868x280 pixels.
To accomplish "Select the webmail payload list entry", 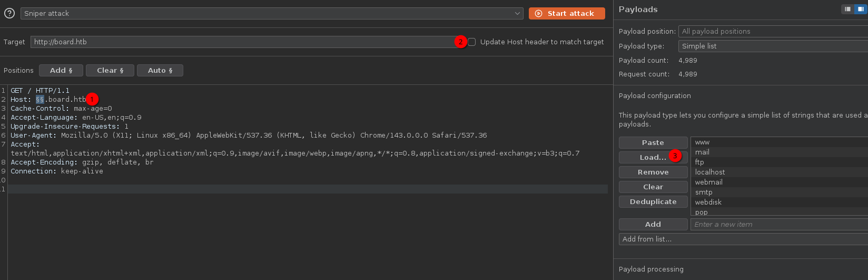I will click(709, 182).
